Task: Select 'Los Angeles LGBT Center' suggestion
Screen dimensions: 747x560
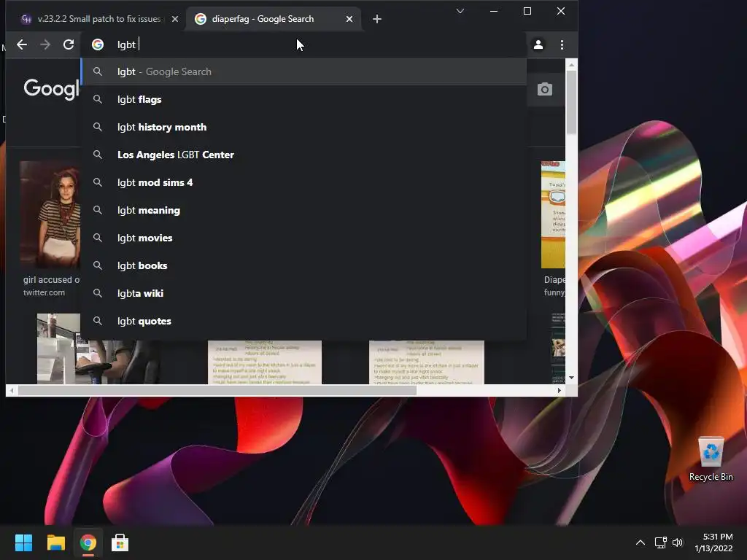Action: click(x=304, y=155)
